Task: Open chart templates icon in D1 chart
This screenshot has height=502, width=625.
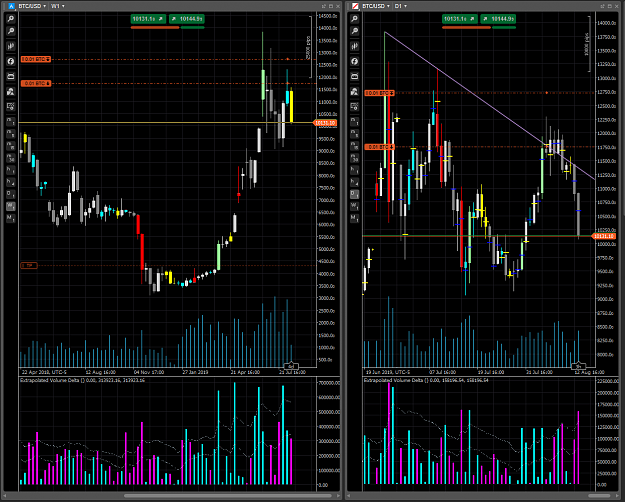Action: (354, 106)
